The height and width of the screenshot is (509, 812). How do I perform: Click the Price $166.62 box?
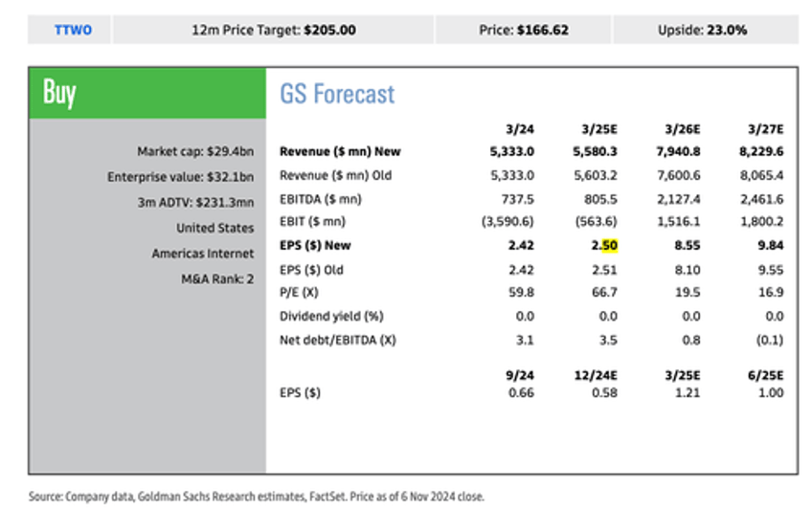pos(523,30)
